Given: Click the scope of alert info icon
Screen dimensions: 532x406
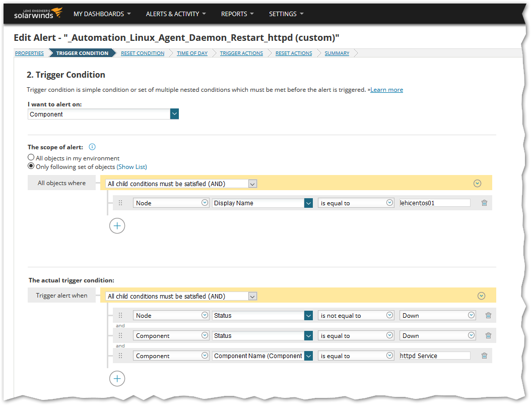Looking at the screenshot, I should (x=92, y=147).
